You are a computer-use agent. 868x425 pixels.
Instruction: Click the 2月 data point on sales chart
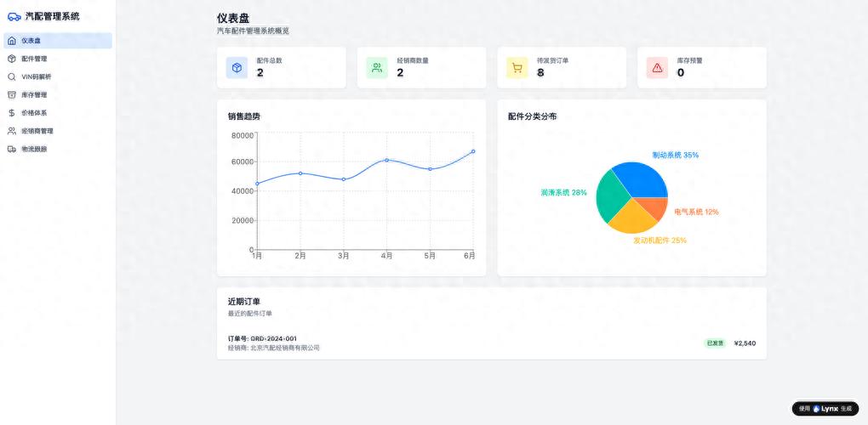click(300, 173)
